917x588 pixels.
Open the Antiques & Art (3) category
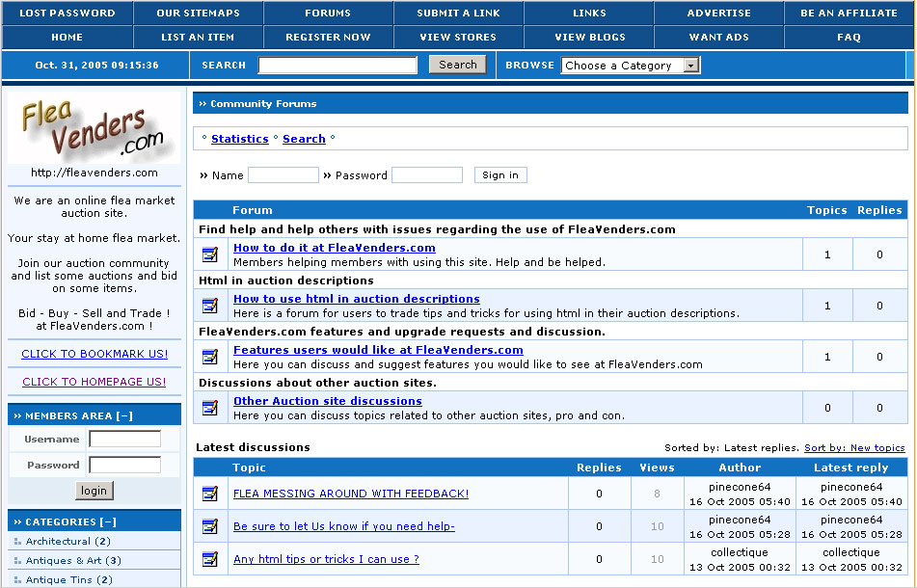tap(73, 561)
